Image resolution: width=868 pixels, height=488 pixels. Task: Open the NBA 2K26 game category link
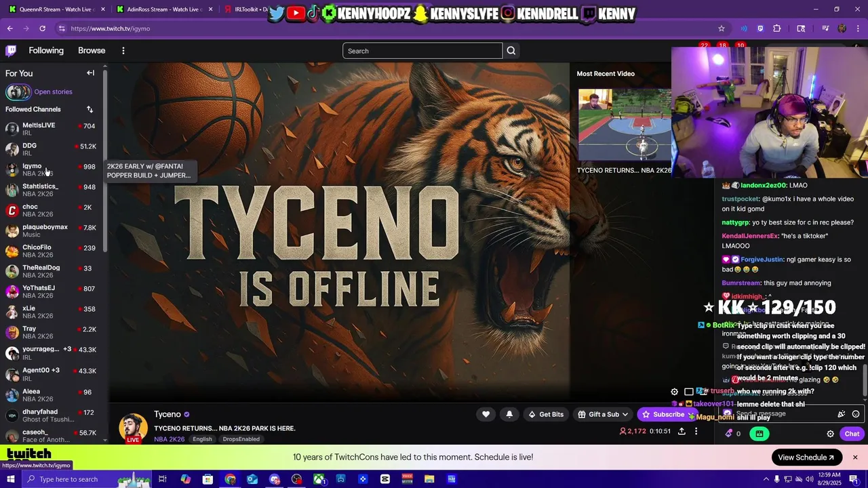pos(170,439)
